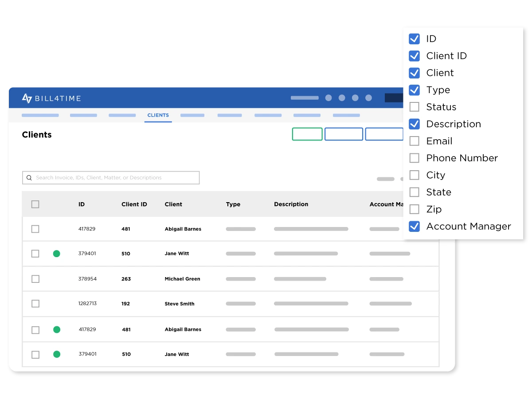
Task: Click green status dot in Abigail Barnes row
Action: point(56,329)
